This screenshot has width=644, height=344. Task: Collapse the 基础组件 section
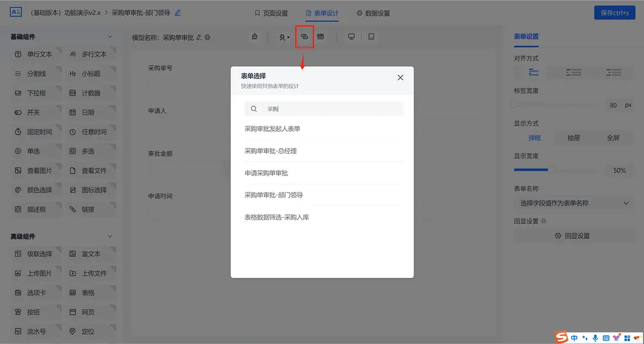click(x=109, y=36)
